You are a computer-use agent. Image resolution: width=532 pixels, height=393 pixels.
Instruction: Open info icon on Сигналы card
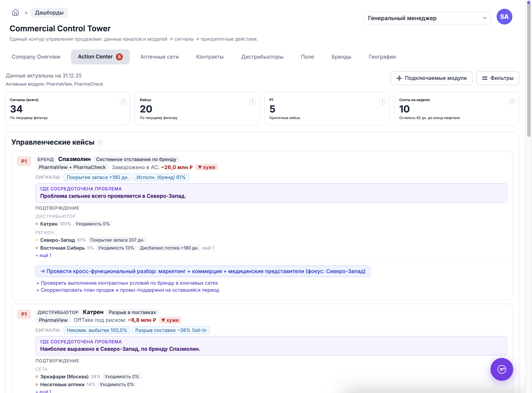[123, 102]
